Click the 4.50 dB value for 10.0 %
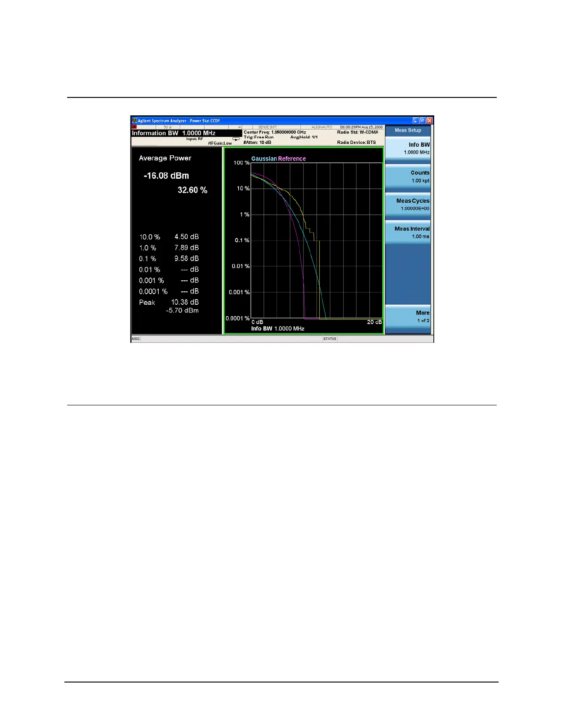This screenshot has width=563, height=728. (x=187, y=237)
